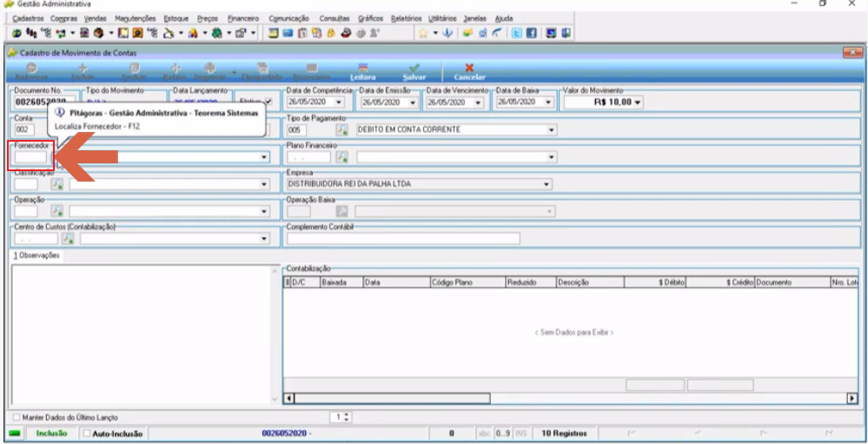Image resolution: width=868 pixels, height=444 pixels.
Task: Open the Classificação dropdown list
Action: click(x=264, y=184)
